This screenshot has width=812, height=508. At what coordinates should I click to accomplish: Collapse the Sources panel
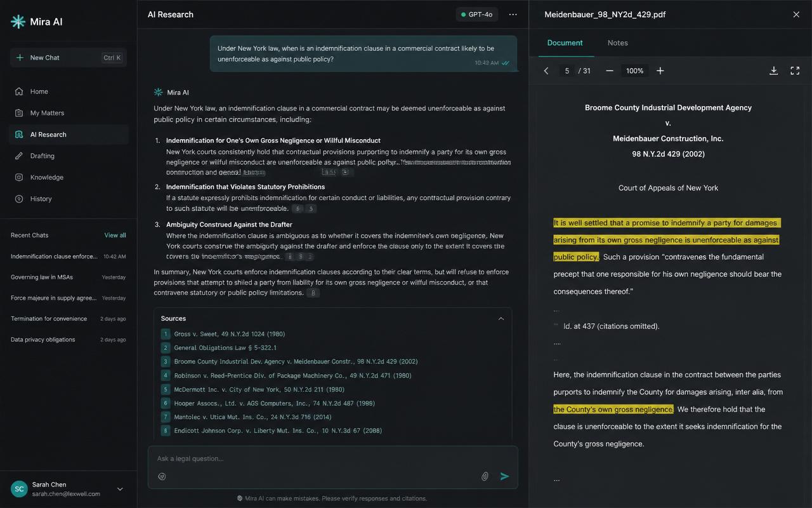pos(501,319)
